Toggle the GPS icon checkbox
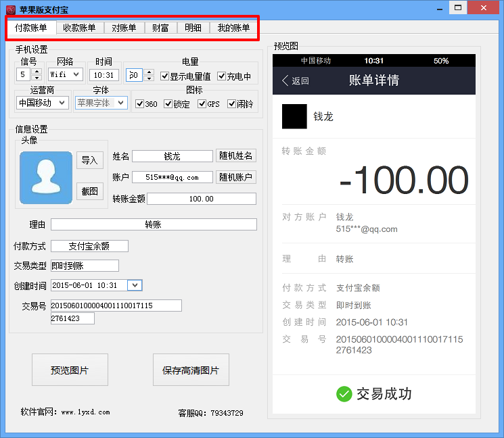Viewport: 504px width, 438px height. point(202,103)
